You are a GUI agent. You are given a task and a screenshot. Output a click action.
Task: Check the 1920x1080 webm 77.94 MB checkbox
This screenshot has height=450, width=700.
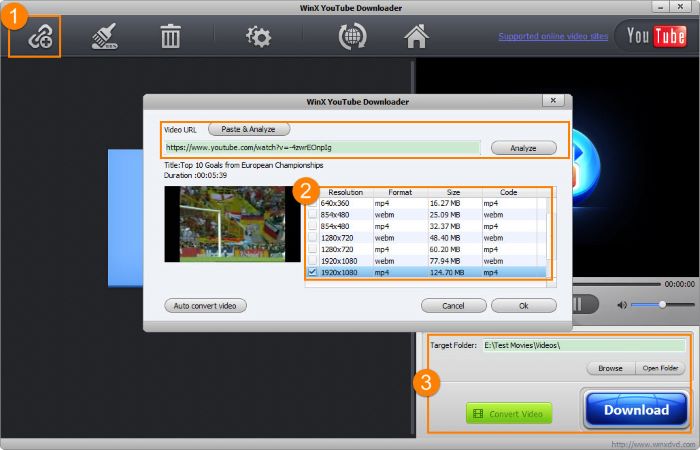click(x=312, y=261)
